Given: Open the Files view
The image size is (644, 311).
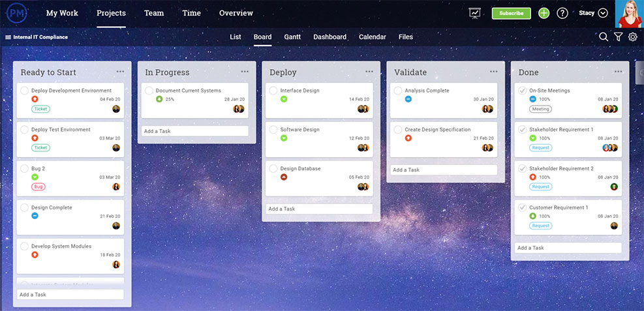Looking at the screenshot, I should click(406, 37).
